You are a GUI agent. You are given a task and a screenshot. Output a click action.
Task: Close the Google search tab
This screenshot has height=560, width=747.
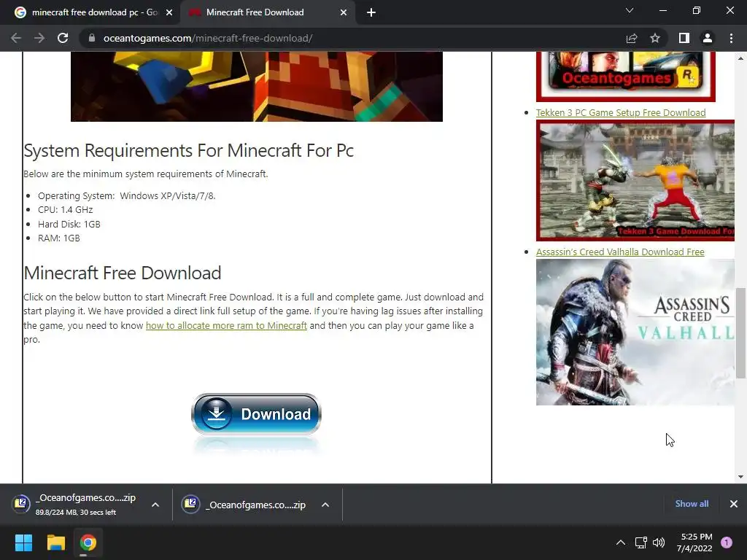pos(169,12)
